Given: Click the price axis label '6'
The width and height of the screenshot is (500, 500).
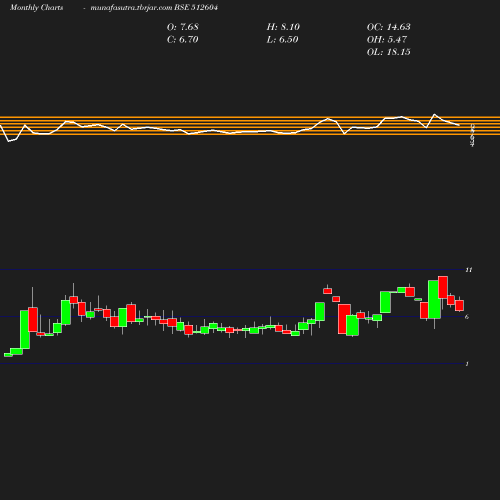Looking at the screenshot, I should 467,317.
